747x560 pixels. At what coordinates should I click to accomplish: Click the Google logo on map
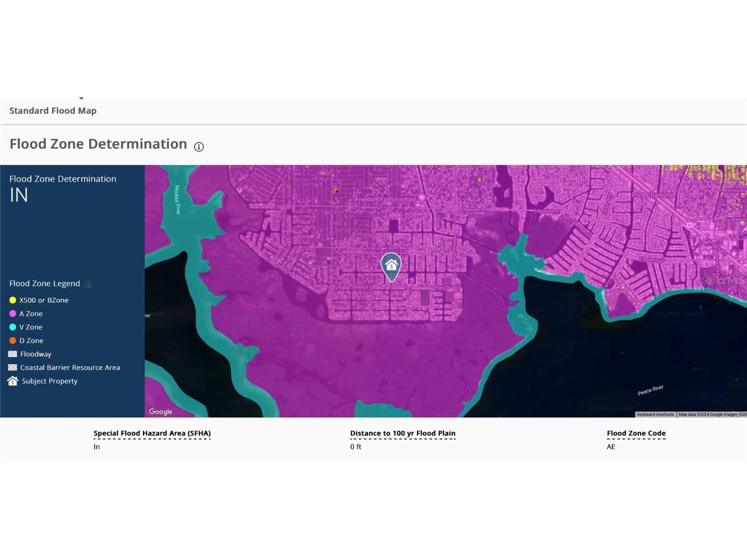click(x=161, y=411)
